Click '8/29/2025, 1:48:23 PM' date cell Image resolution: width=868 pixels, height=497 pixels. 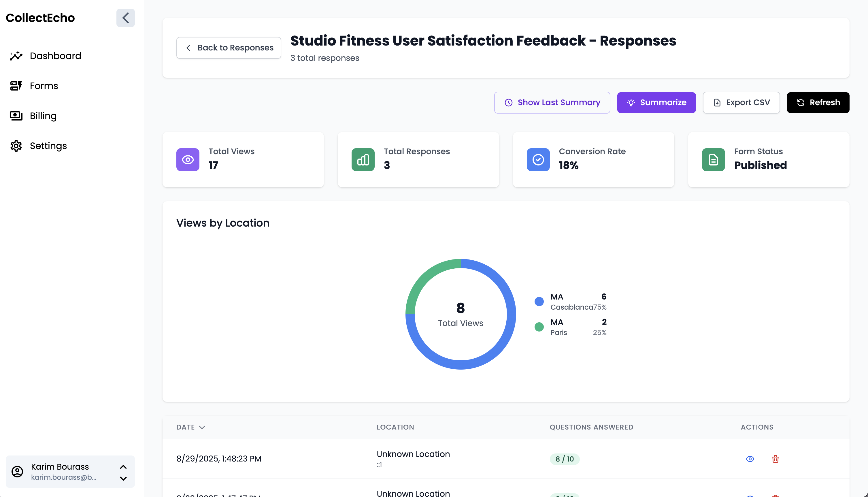(x=219, y=458)
